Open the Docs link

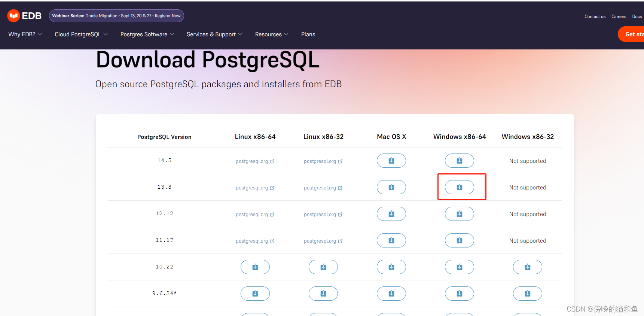click(637, 16)
